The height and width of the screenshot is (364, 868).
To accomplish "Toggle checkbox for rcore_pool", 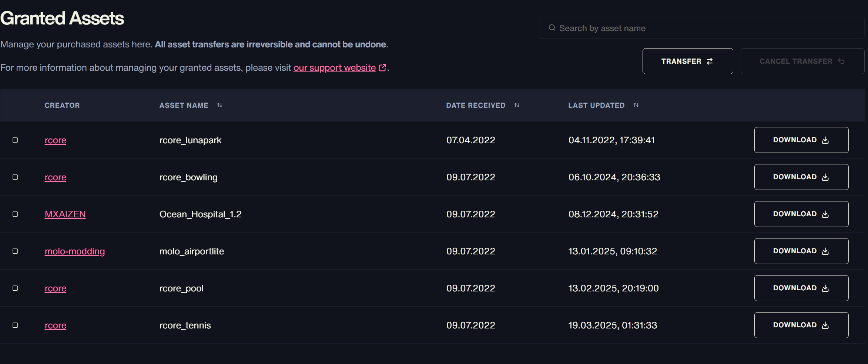I will click(15, 288).
